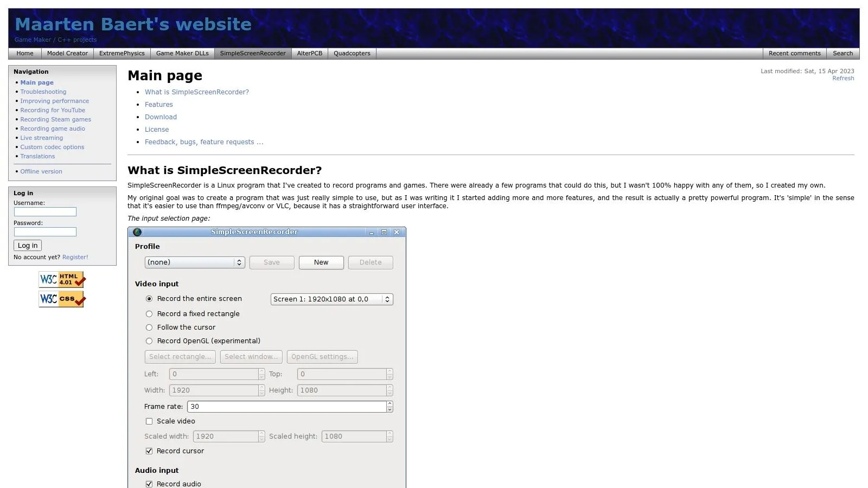Enable the 'Scale video' checkbox
This screenshot has width=868, height=488.
149,421
